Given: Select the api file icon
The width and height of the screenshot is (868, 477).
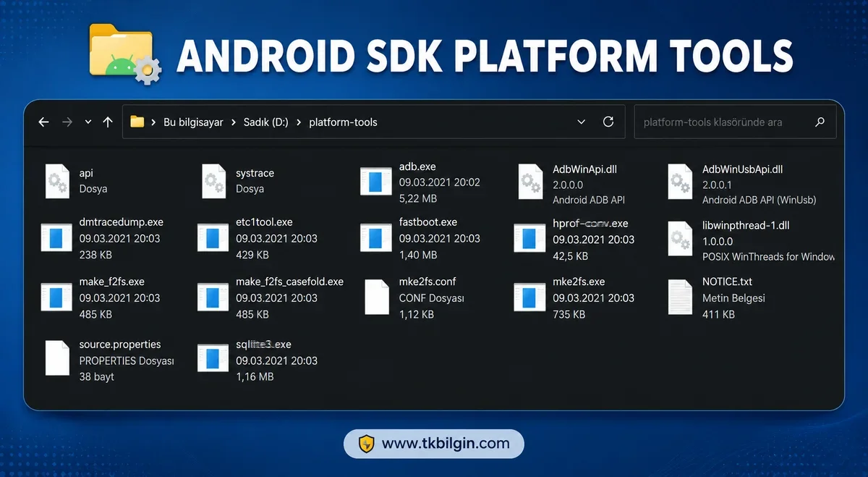Looking at the screenshot, I should point(56,181).
